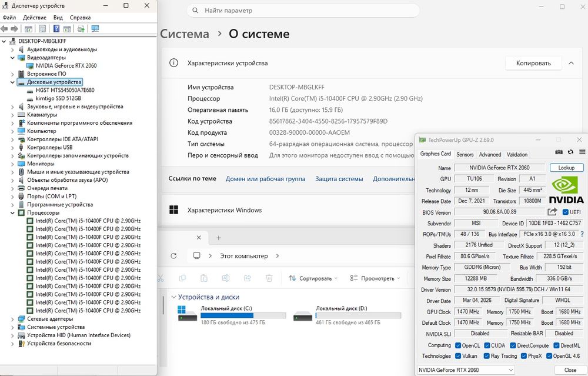588x376 pixels.
Task: Expand the Сетевые адаптеры tree node
Action: (12, 319)
